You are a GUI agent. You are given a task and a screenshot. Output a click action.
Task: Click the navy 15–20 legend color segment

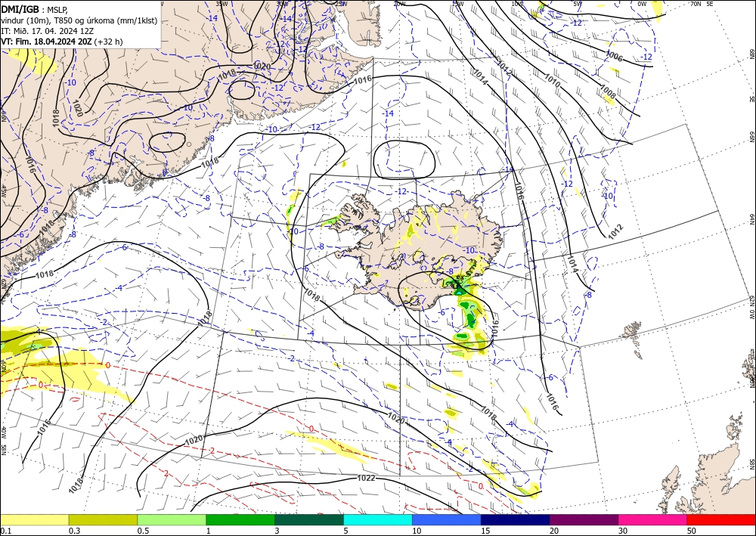(516, 519)
